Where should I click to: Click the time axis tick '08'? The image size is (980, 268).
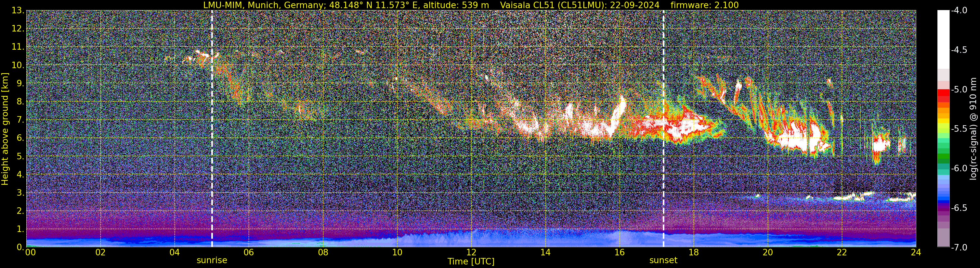coord(323,252)
